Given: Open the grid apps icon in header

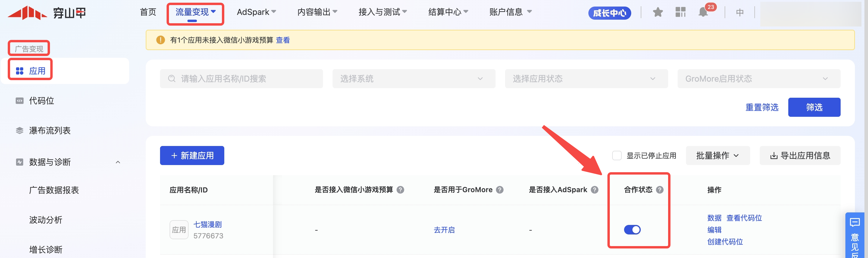Looking at the screenshot, I should [x=680, y=13].
